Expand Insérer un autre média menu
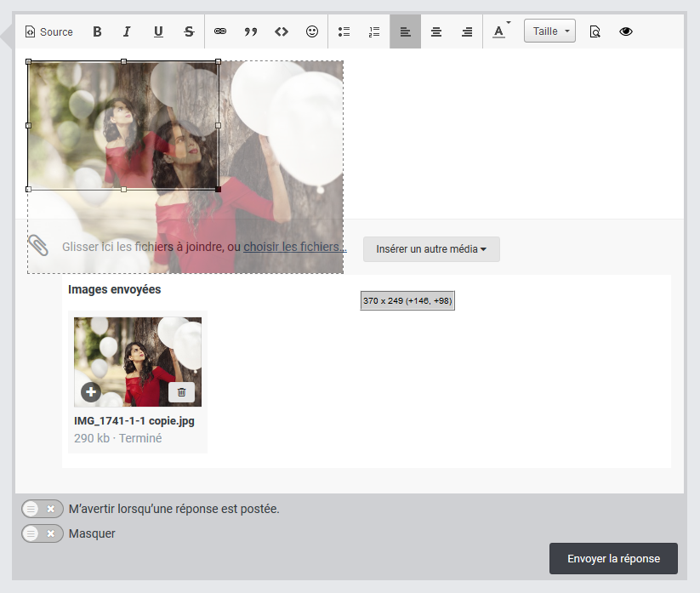The image size is (700, 593). (x=431, y=249)
